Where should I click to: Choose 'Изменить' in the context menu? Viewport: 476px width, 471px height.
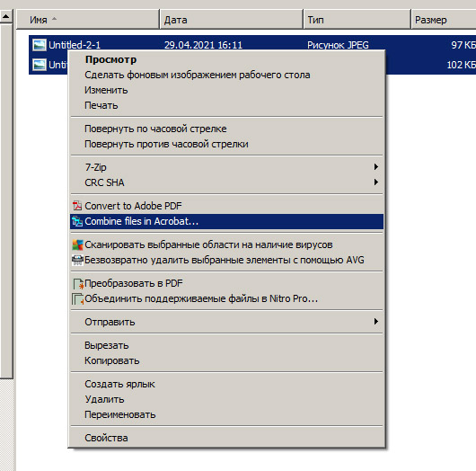(226, 90)
